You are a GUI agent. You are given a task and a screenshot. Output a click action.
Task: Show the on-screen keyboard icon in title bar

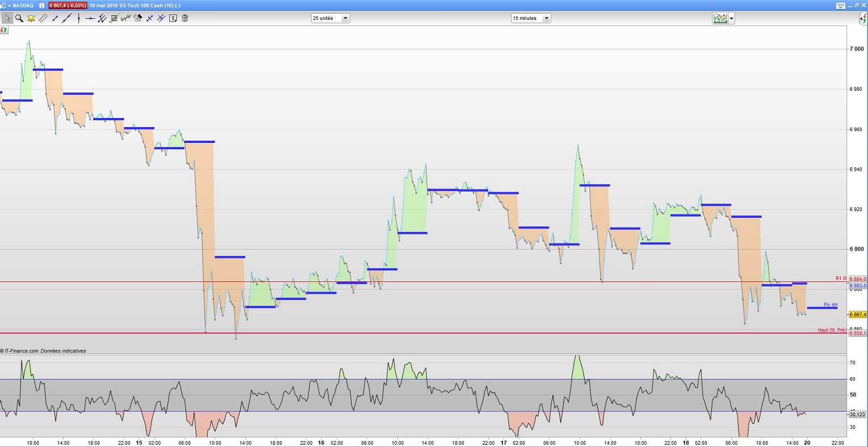coord(841,5)
